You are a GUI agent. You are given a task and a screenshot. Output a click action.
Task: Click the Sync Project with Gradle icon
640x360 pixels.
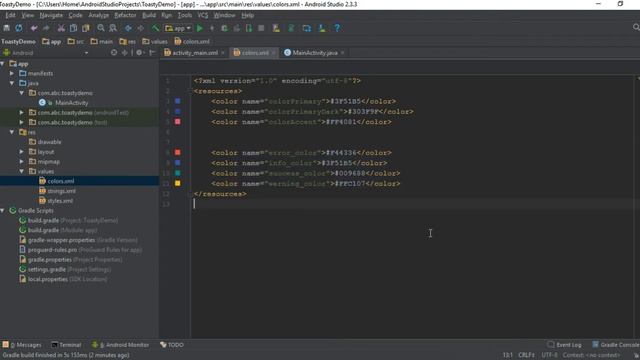pyautogui.click(x=291, y=28)
